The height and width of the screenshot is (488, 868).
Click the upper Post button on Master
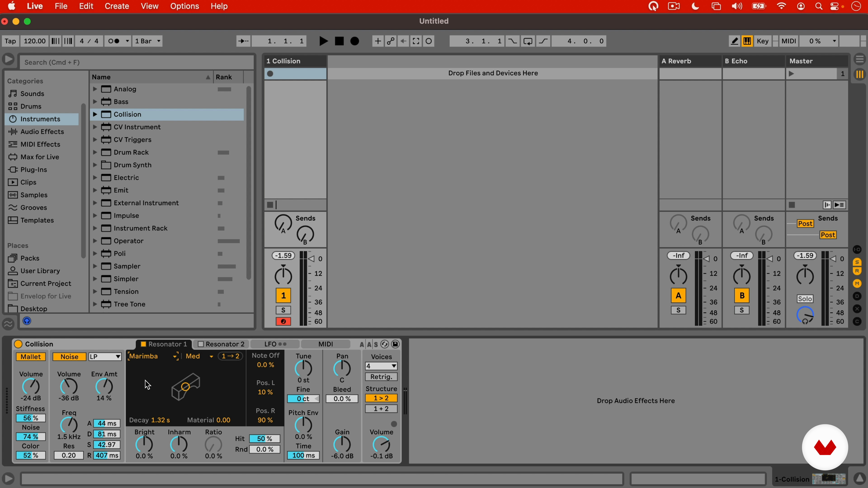805,224
